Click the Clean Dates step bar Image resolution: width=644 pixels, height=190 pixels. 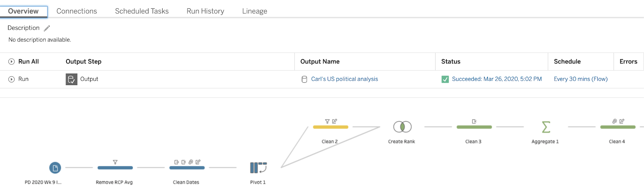click(187, 168)
